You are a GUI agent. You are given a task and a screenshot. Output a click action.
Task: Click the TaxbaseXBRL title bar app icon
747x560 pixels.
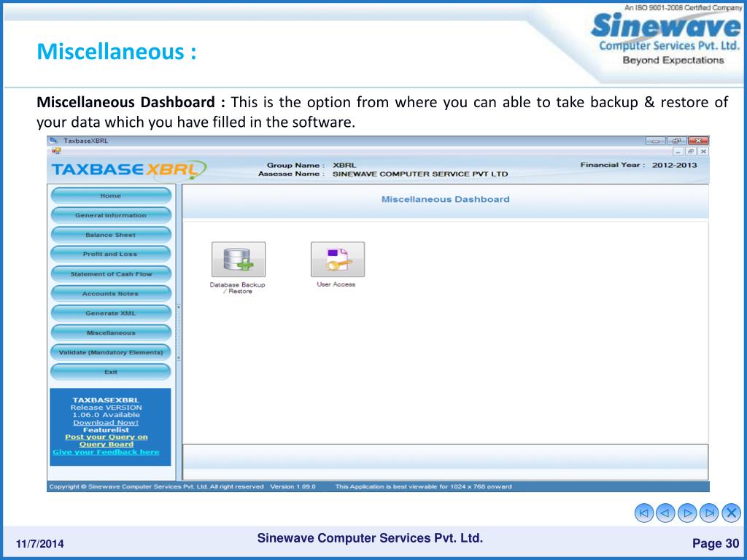54,141
